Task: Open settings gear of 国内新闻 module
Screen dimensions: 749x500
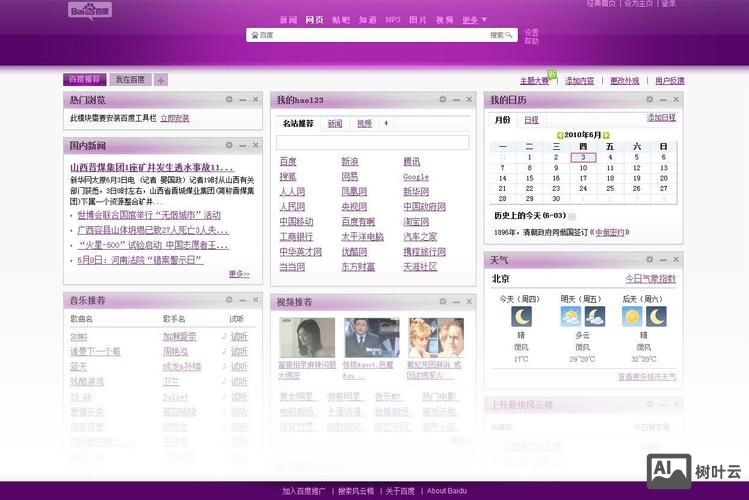Action: 229,145
